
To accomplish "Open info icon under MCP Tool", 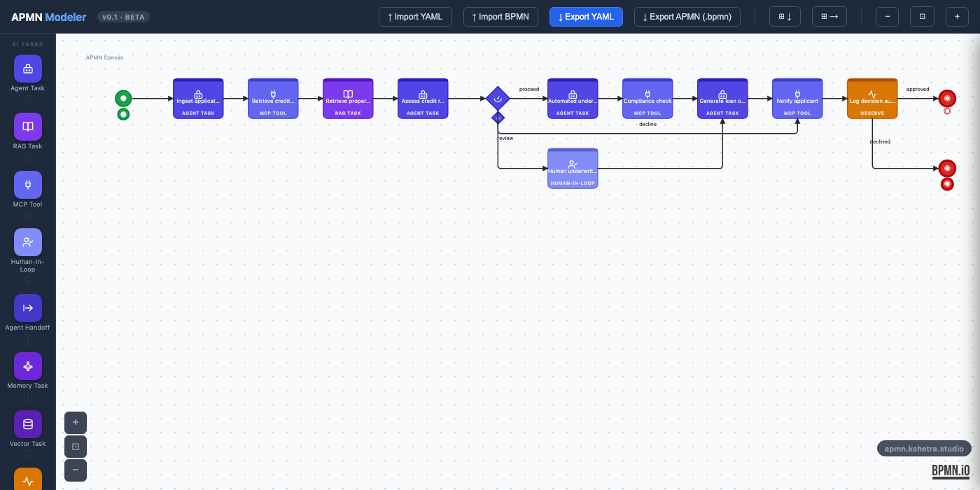I will (x=28, y=216).
